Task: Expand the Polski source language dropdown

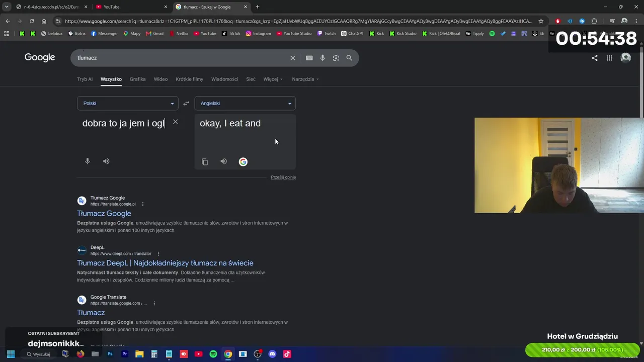Action: pyautogui.click(x=127, y=103)
